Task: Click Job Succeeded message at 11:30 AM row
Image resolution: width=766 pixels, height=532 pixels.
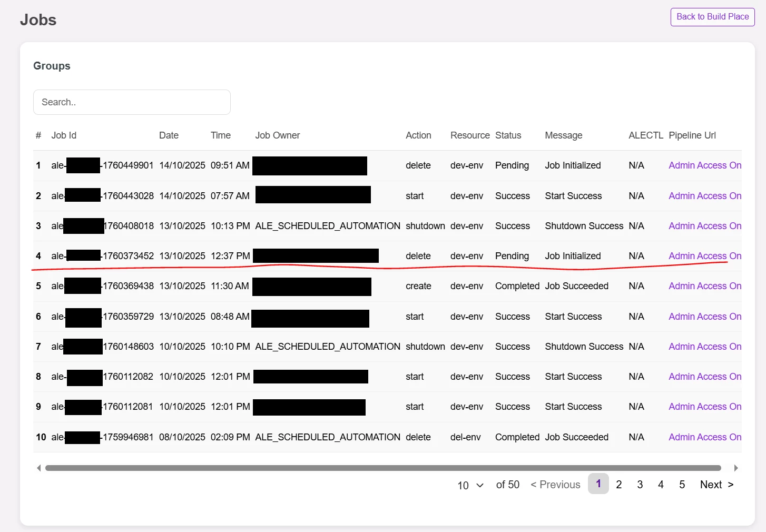Action: pyautogui.click(x=577, y=286)
